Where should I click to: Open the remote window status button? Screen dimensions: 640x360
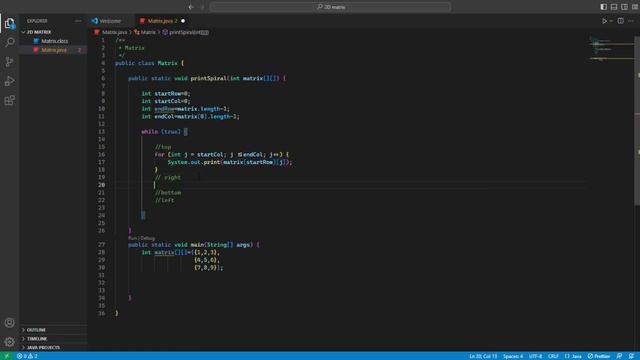click(7, 356)
